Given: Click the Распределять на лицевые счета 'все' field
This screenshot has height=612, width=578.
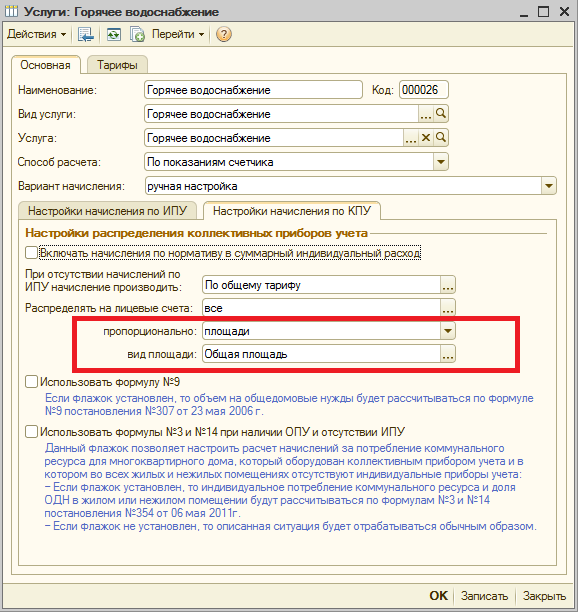Looking at the screenshot, I should [322, 308].
